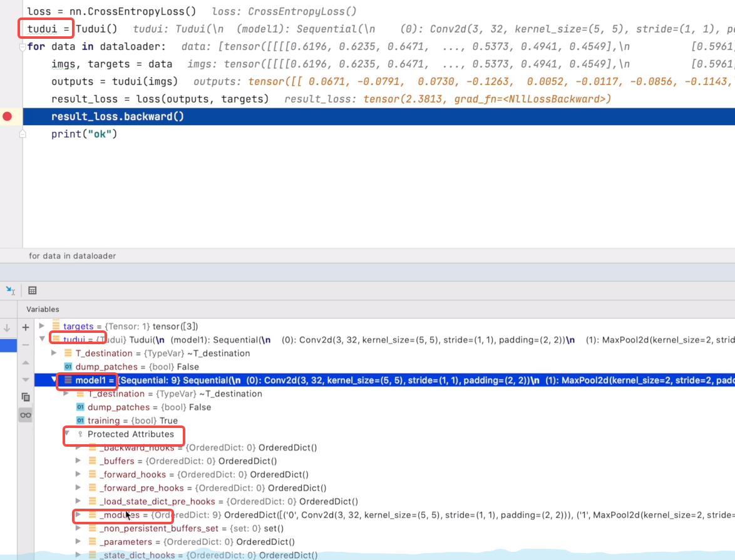Screen dimensions: 735x560
Task: Click the 'print("ok")' code line
Action: point(85,134)
